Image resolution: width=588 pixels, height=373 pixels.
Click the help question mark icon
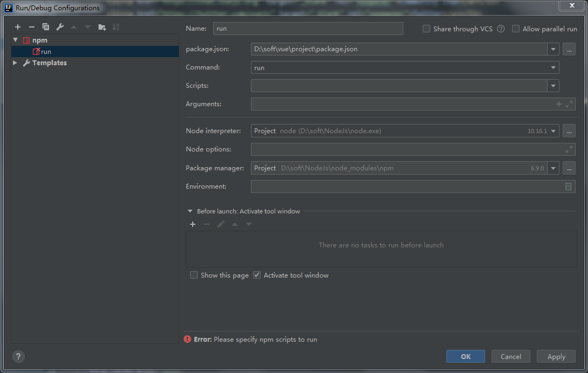(x=18, y=356)
